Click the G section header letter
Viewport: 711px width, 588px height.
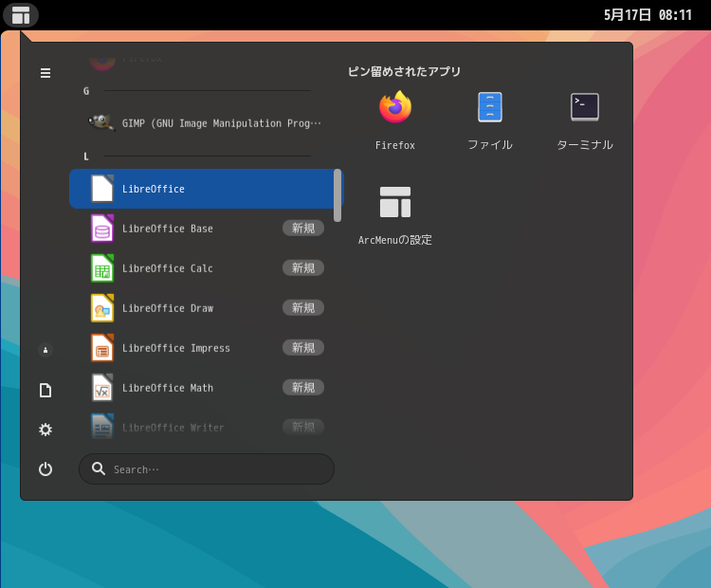click(x=86, y=91)
